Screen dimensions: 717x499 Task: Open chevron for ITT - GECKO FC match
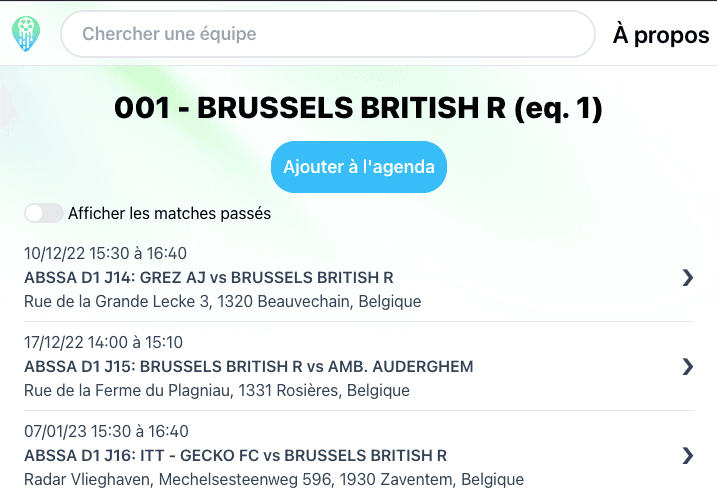[687, 456]
